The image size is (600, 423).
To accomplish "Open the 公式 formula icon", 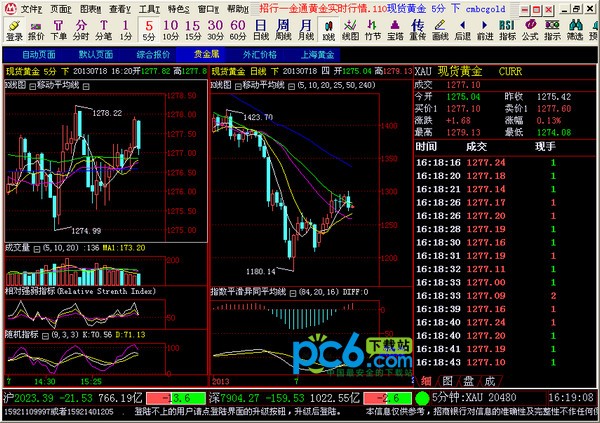I will (x=530, y=30).
